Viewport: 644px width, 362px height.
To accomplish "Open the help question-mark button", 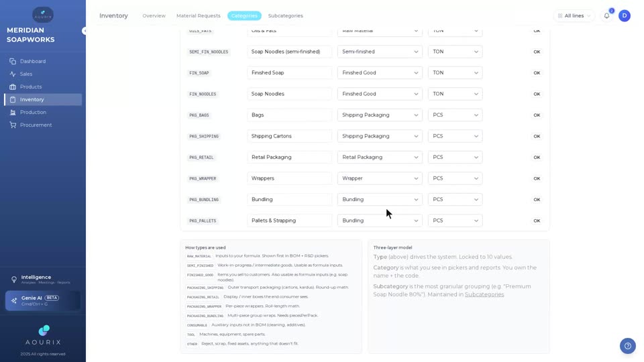I will pos(628,346).
